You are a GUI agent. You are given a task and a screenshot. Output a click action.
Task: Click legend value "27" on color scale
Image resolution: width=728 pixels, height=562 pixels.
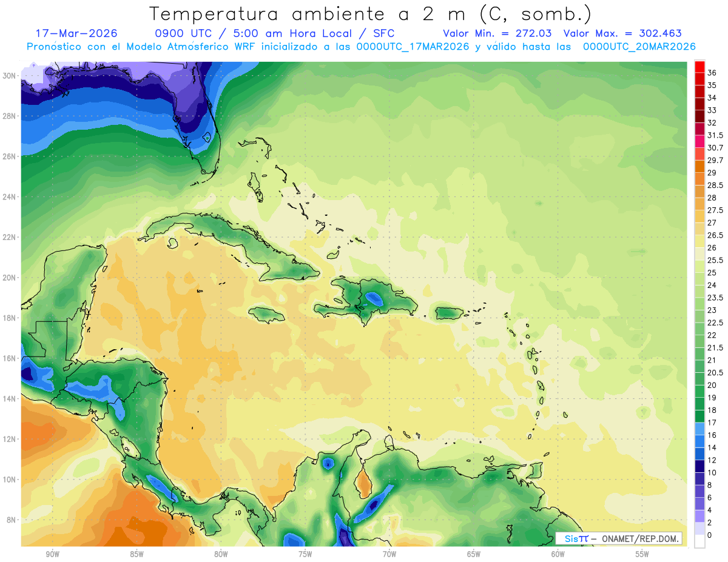coord(712,223)
